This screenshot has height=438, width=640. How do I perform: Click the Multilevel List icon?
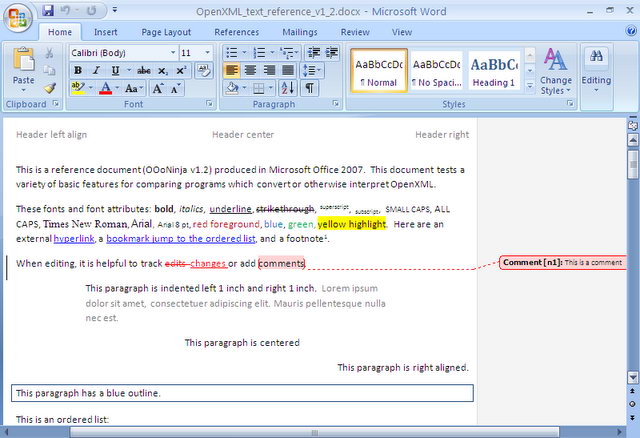pyautogui.click(x=287, y=53)
